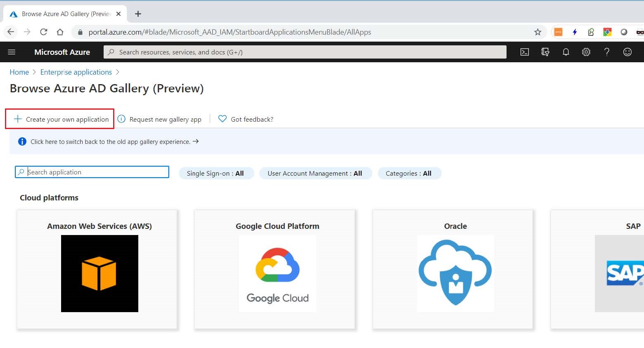The image size is (644, 348).
Task: Click the feedback smiley icon
Action: click(x=627, y=52)
